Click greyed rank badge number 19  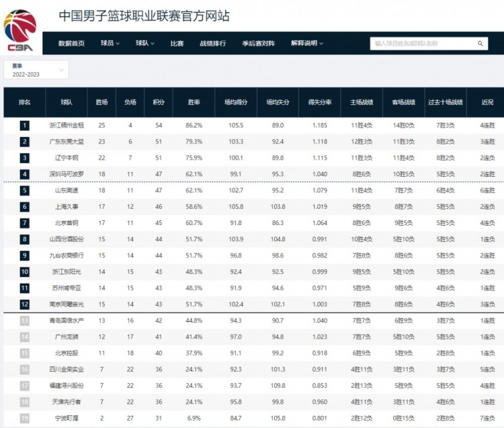(25, 419)
